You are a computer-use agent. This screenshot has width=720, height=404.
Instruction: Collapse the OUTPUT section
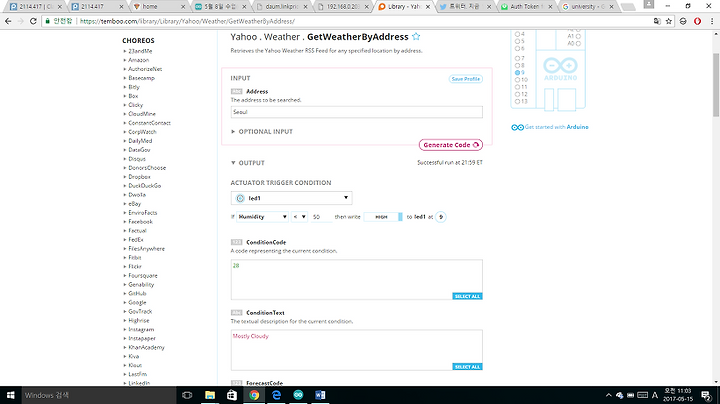click(x=248, y=163)
